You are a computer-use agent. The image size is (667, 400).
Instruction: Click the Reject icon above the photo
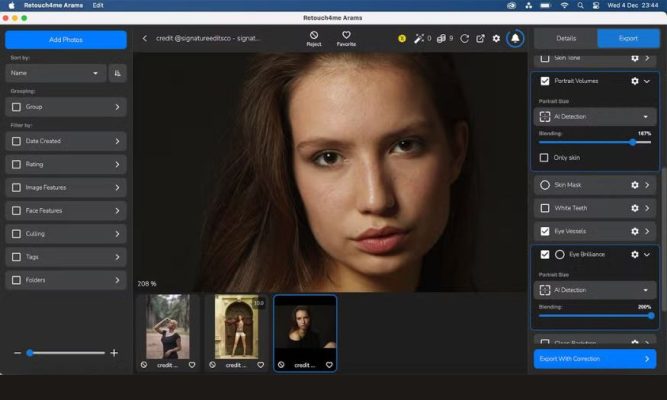314,35
